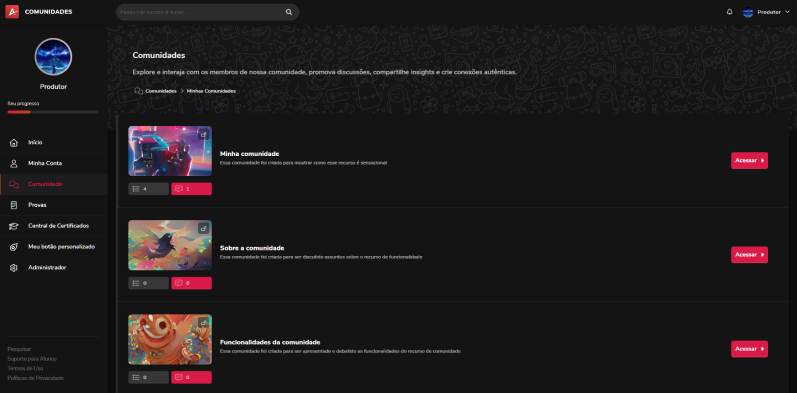This screenshot has height=393, width=797.
Task: Open the Suporte para Alunos link
Action: pyautogui.click(x=32, y=359)
